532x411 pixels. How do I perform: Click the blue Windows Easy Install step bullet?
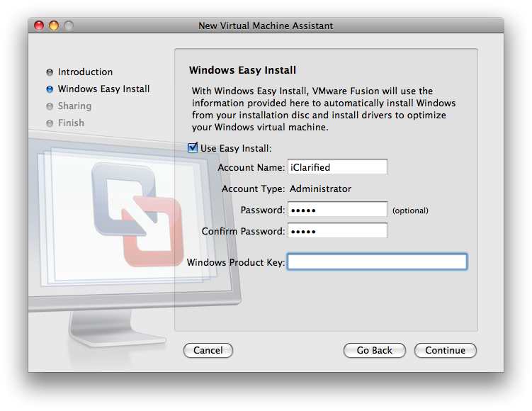tap(50, 89)
